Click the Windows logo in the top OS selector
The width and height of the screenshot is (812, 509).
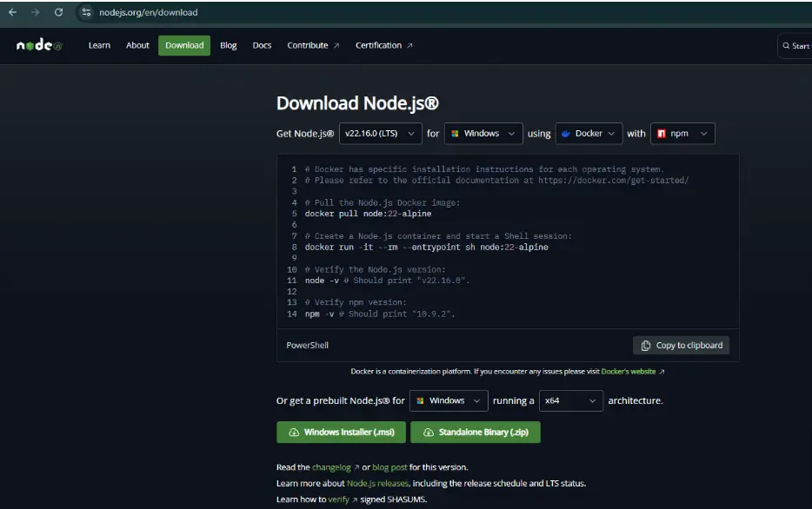[455, 134]
